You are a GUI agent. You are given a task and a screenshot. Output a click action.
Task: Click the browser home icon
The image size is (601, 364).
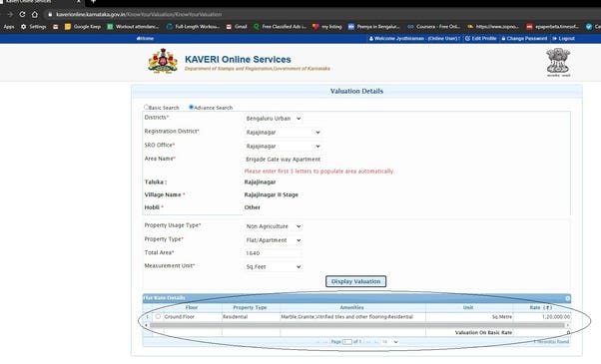pyautogui.click(x=35, y=14)
